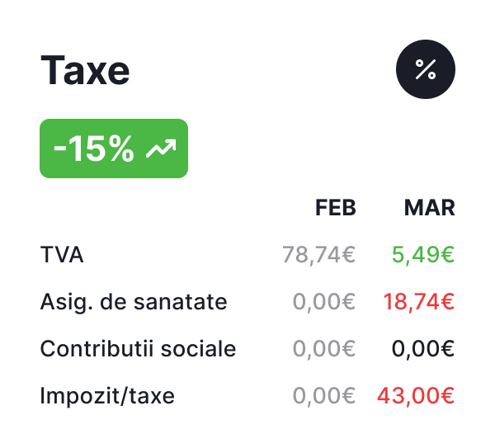Screen dimensions: 495x448
Task: Click the Asig. de sanatate label
Action: [134, 302]
